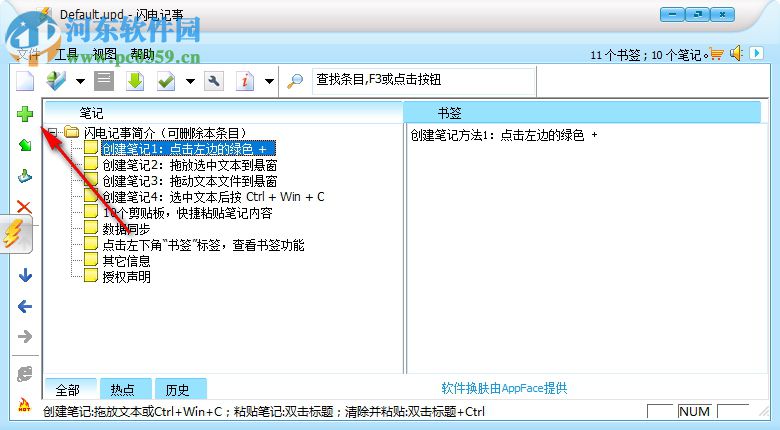Click blue left arrow icon

pyautogui.click(x=25, y=306)
